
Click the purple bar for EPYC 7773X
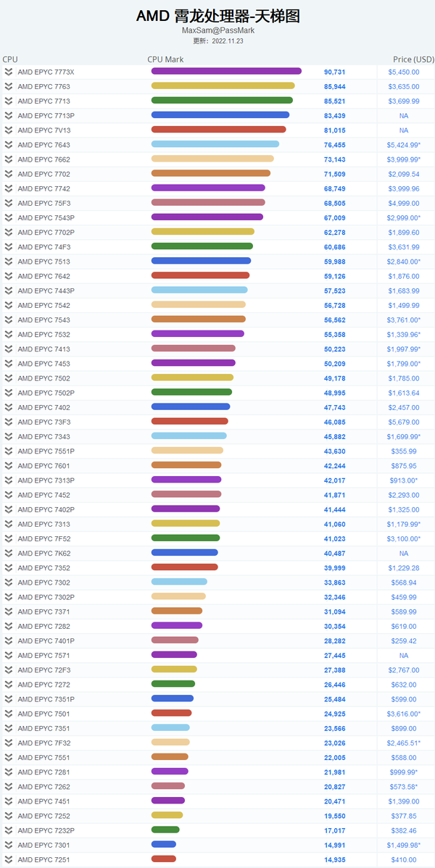(226, 71)
